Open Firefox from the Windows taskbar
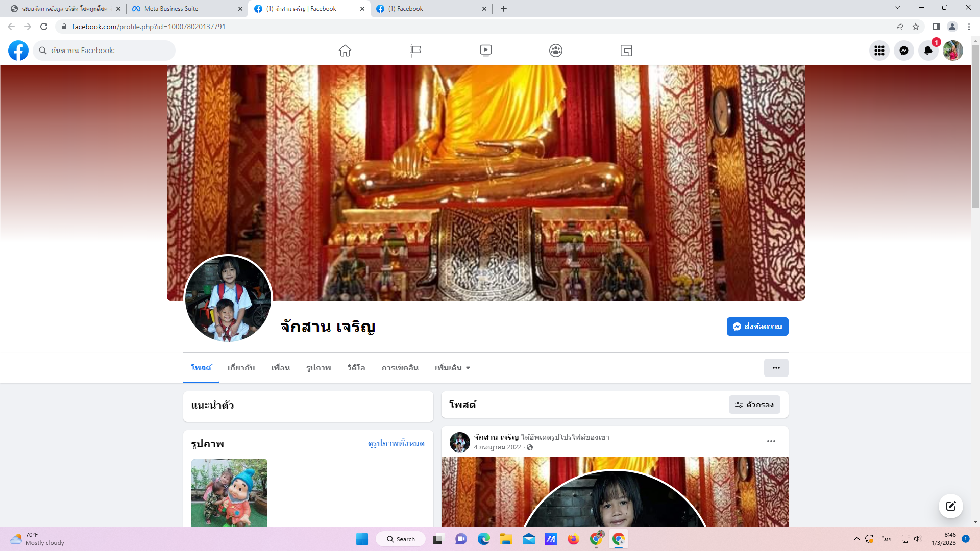980x551 pixels. coord(573,539)
